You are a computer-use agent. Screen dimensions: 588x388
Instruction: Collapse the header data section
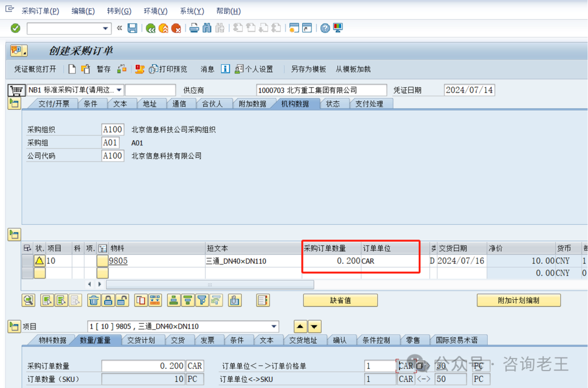(14, 104)
